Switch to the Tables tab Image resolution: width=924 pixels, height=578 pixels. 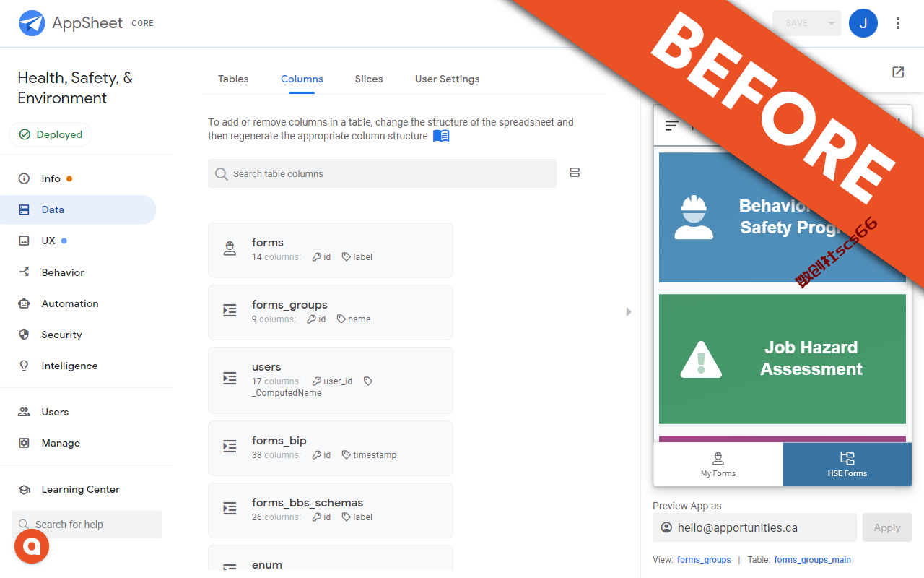[233, 79]
